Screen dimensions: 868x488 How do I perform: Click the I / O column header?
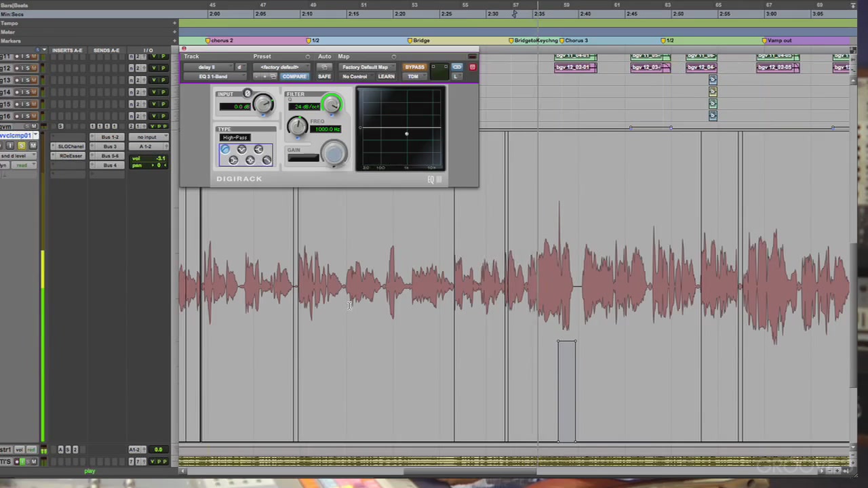click(149, 50)
